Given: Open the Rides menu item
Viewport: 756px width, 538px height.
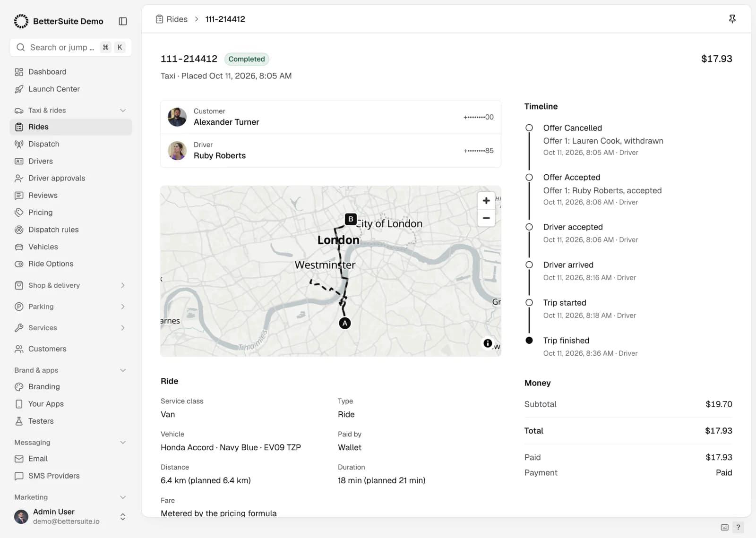Looking at the screenshot, I should tap(71, 127).
